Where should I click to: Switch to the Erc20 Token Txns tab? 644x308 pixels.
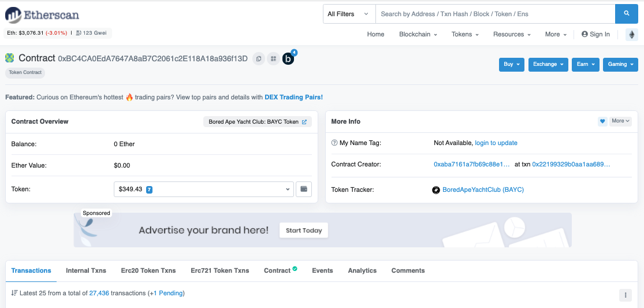(x=148, y=270)
